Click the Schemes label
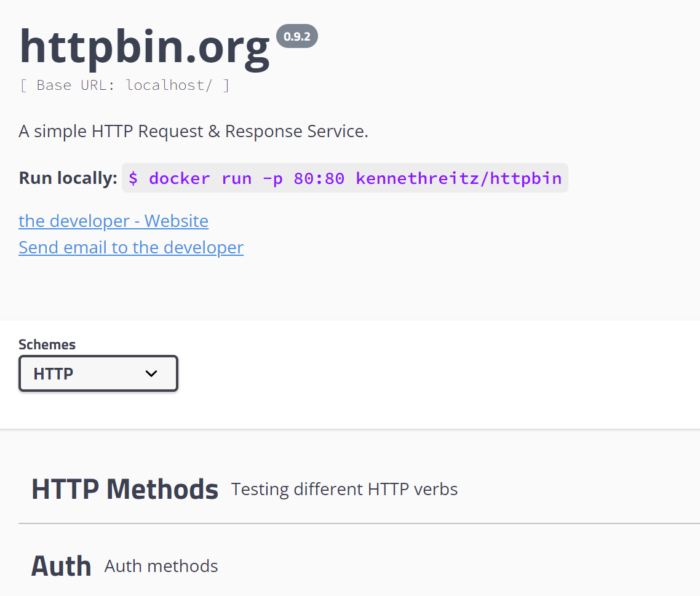Screen dimensions: 700x596 (47, 344)
